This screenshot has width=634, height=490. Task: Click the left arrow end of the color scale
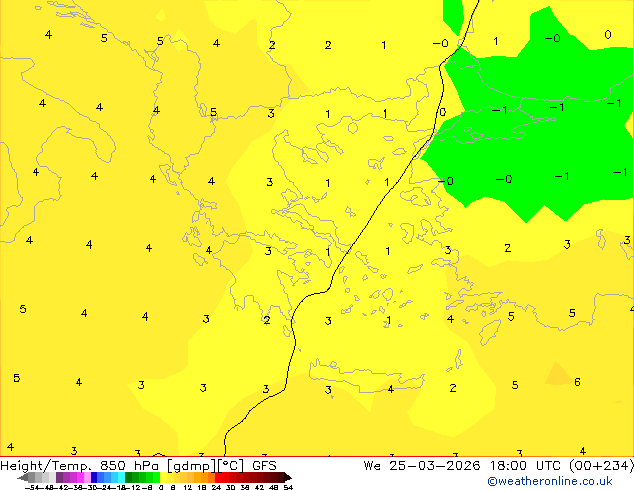[23, 477]
